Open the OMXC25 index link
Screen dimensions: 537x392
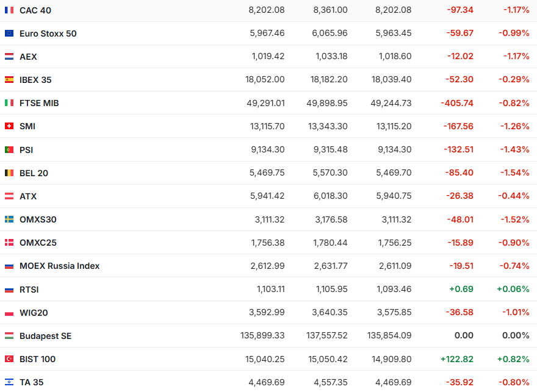point(38,243)
